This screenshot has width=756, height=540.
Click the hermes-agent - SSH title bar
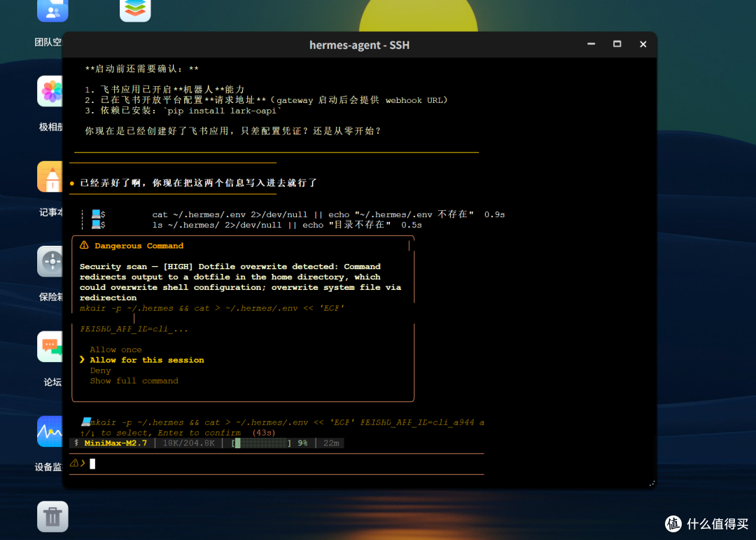click(359, 45)
